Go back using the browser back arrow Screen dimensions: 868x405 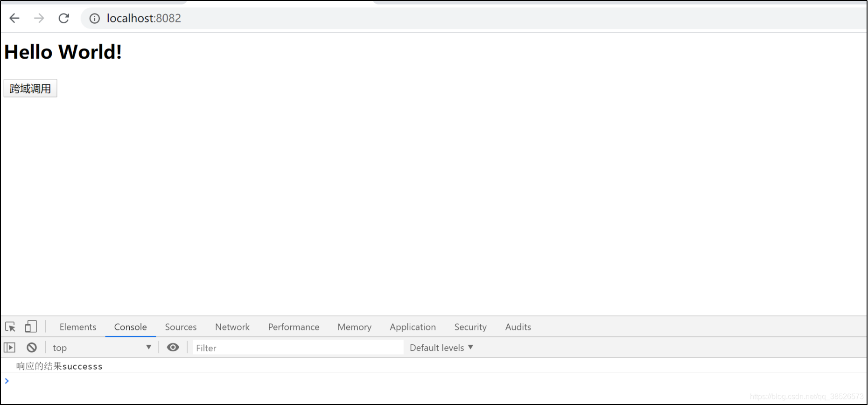pos(14,18)
